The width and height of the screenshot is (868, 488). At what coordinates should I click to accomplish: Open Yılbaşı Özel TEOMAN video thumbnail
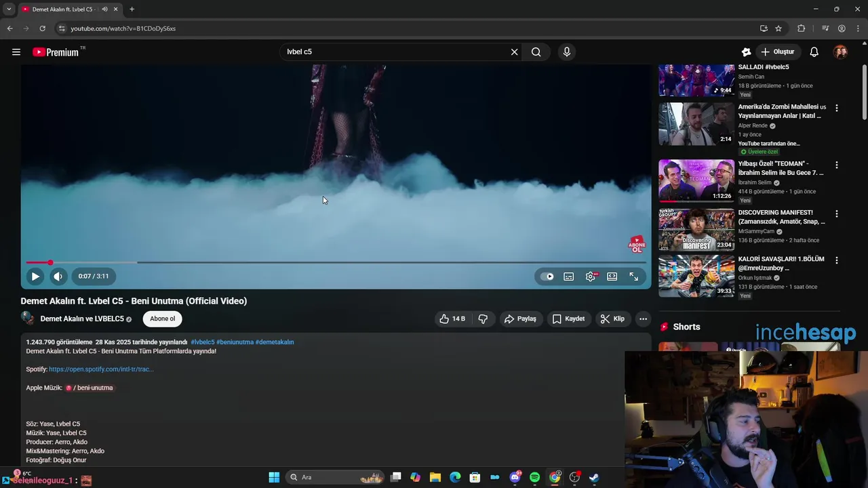coord(696,180)
